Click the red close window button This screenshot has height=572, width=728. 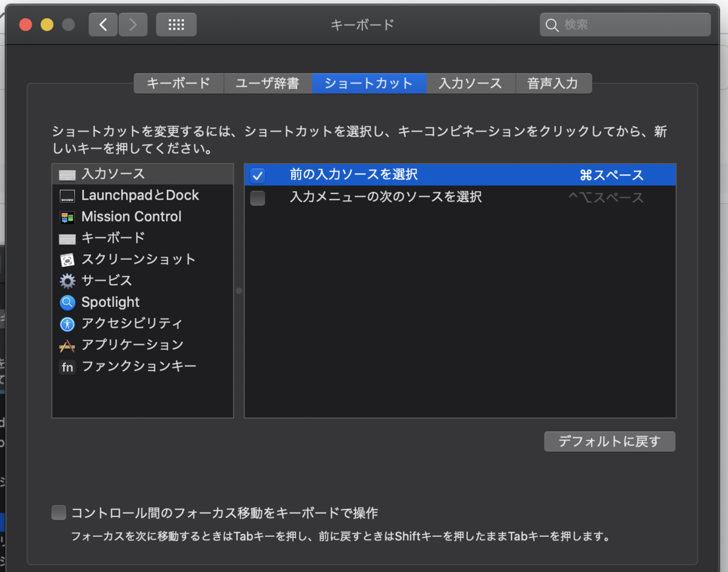(x=25, y=25)
